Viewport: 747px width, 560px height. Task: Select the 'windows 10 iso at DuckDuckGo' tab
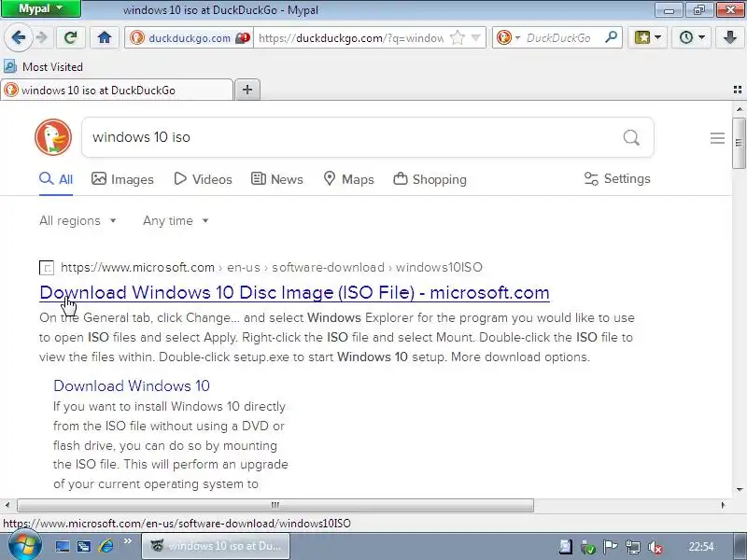pyautogui.click(x=117, y=90)
